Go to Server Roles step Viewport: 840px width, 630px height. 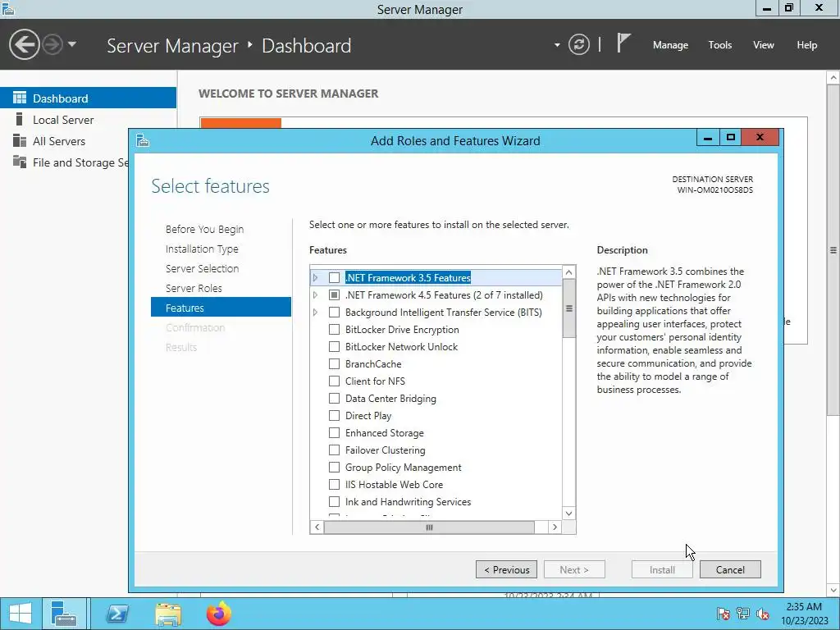coord(194,288)
